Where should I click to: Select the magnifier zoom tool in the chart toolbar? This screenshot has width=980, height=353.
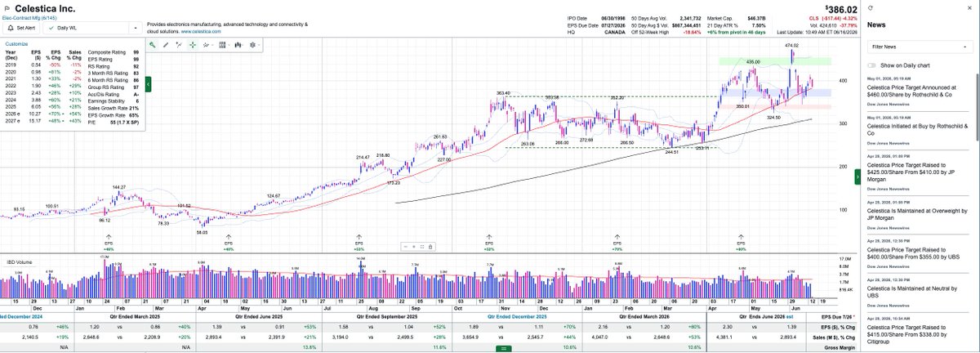[152, 44]
